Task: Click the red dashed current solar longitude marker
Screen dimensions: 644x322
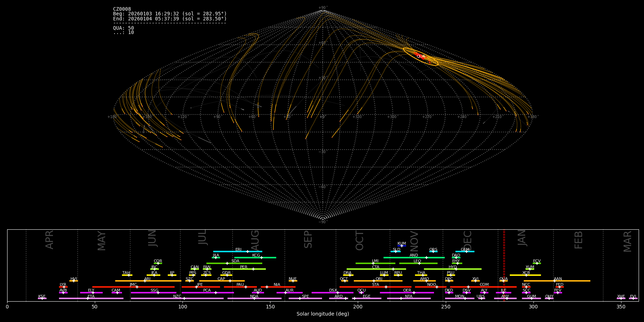Action: tap(504, 265)
